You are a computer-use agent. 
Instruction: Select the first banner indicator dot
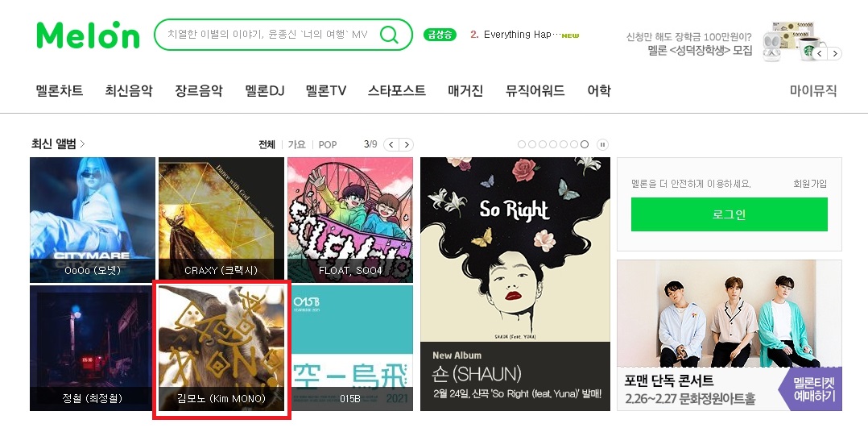[x=522, y=145]
